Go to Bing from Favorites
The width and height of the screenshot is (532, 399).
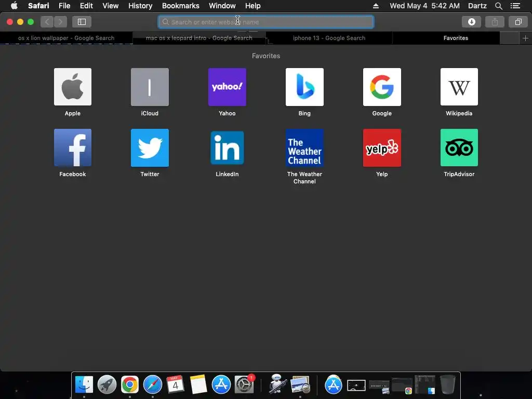[x=304, y=87]
